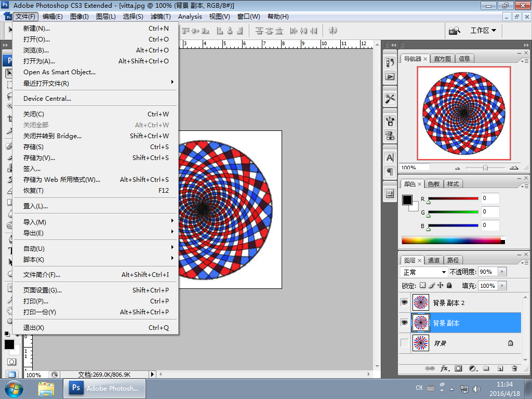Screen dimensions: 532x399
Task: Select 打开(O)... in the File menu
Action: (x=36, y=39)
